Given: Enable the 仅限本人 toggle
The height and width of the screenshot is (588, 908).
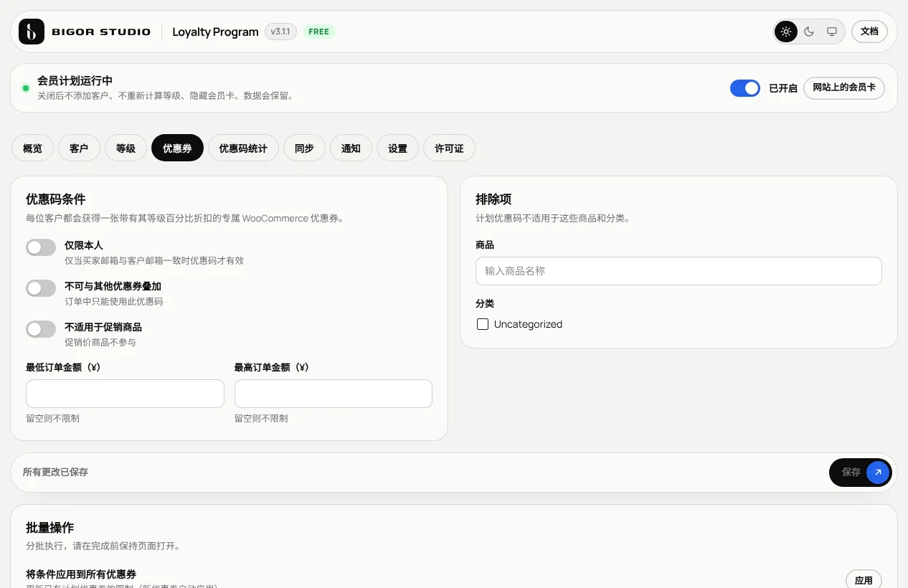Looking at the screenshot, I should coord(41,247).
